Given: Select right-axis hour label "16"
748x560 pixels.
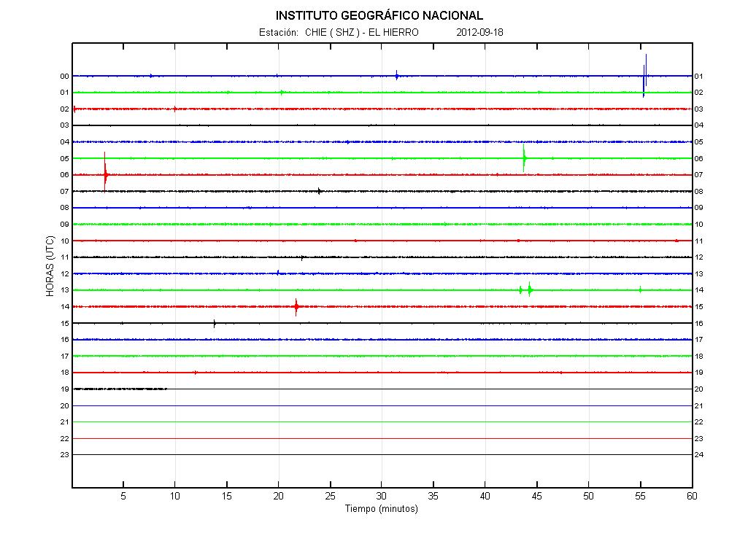Looking at the screenshot, I should point(699,324).
